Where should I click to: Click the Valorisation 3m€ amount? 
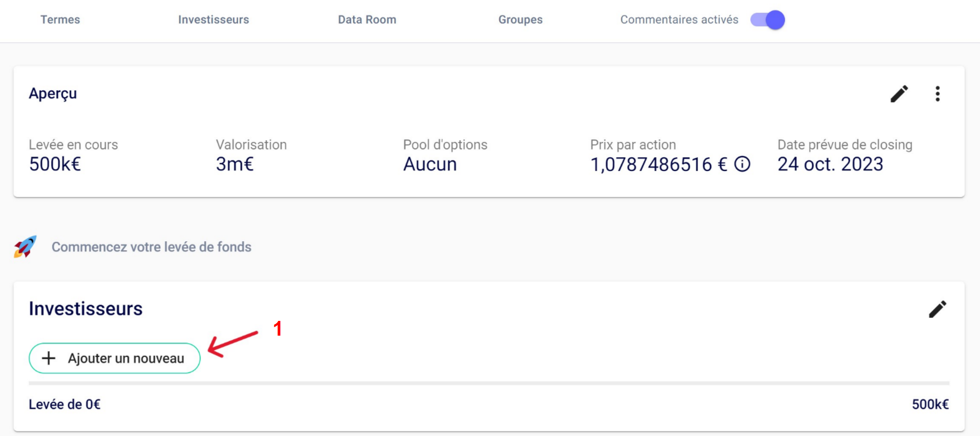click(x=235, y=164)
